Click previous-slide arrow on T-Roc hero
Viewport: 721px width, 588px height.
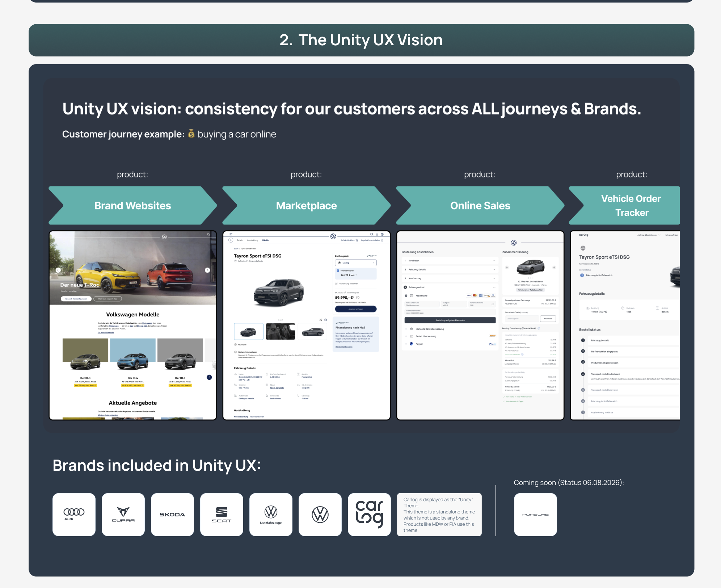click(58, 270)
